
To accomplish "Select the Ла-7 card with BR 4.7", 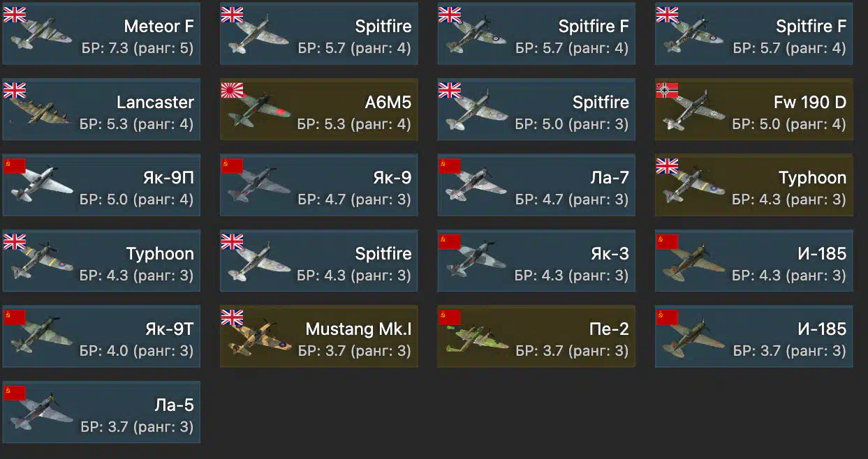I will [x=536, y=185].
